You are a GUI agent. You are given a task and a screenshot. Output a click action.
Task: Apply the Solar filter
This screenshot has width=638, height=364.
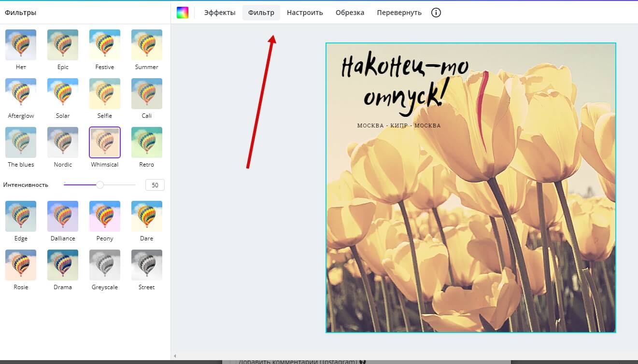pos(63,94)
